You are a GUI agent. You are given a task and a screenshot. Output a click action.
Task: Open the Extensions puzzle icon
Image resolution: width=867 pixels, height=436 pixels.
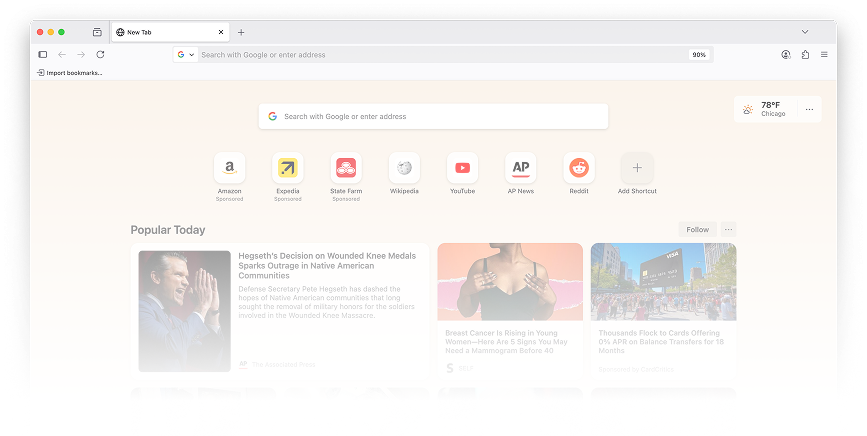[805, 55]
